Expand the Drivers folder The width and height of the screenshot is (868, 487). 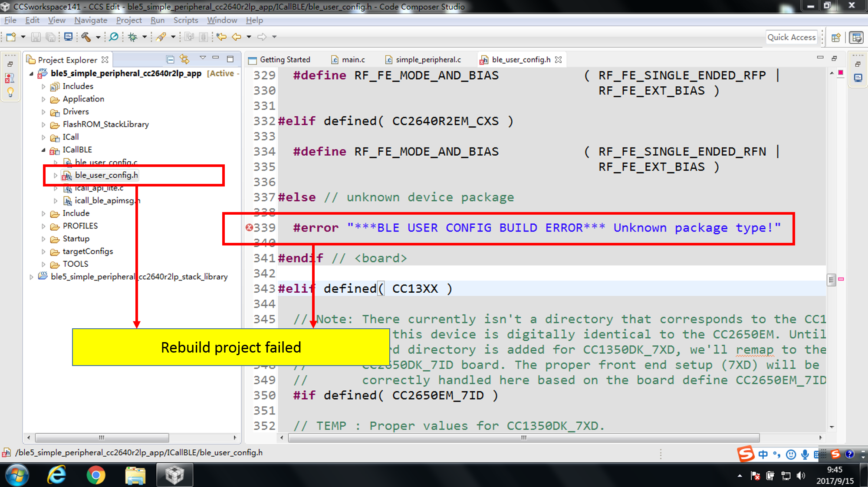click(x=43, y=112)
